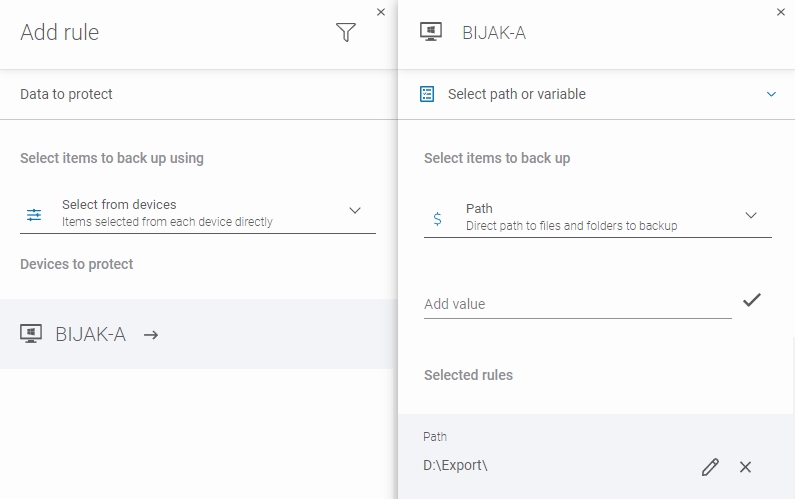This screenshot has height=499, width=795.
Task: Click the Windows monitor icon in Devices to protect
Action: (x=31, y=335)
